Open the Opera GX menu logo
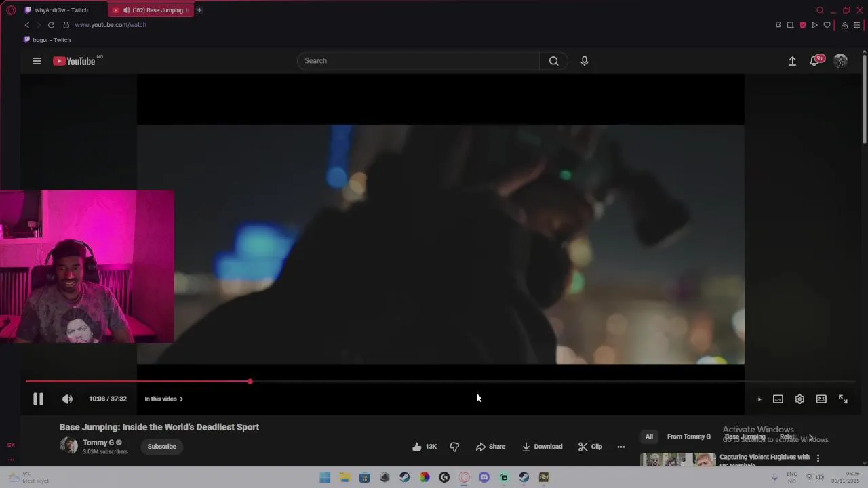 [x=11, y=10]
